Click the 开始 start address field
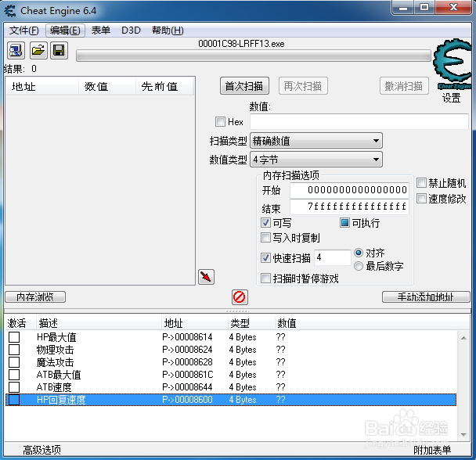The image size is (476, 460). (350, 190)
